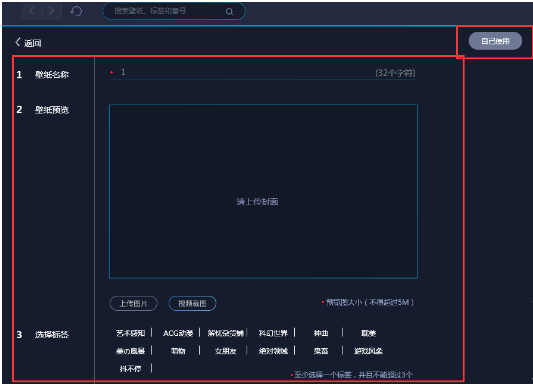Select the 游戏风云 tag
The width and height of the screenshot is (533, 384).
(x=368, y=351)
